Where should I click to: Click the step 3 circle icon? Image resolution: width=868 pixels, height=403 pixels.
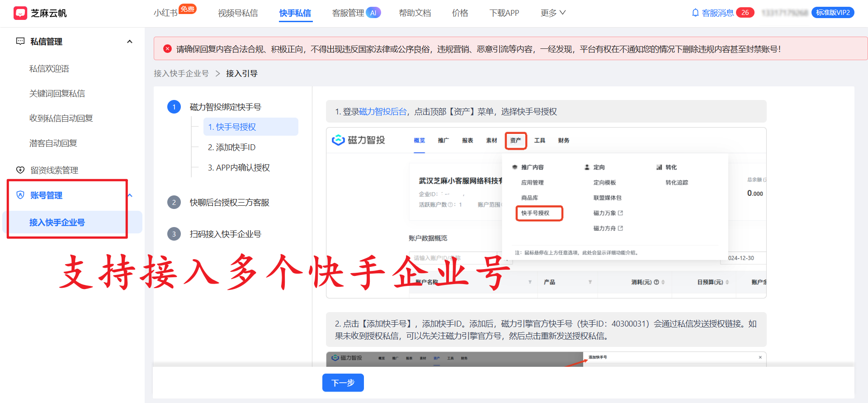[x=174, y=234]
